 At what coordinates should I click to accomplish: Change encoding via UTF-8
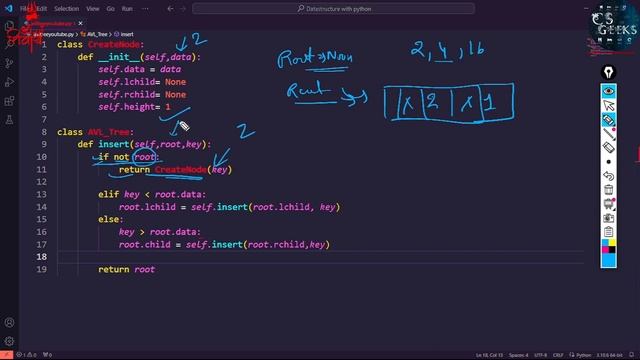click(x=540, y=355)
